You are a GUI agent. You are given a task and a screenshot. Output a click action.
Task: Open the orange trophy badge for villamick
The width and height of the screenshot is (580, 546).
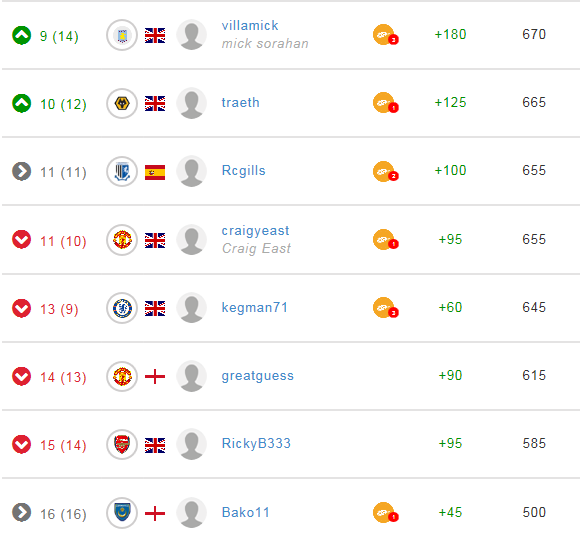(385, 35)
